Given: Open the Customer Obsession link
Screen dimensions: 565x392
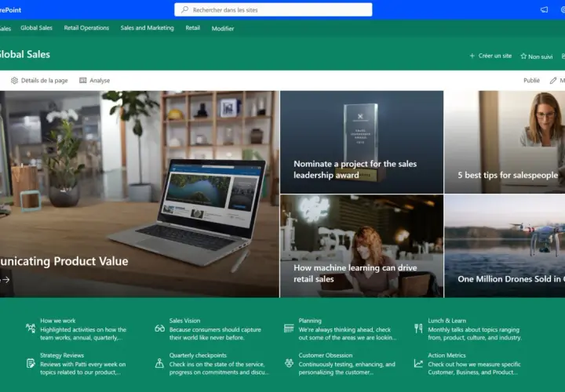Looking at the screenshot, I should tap(326, 355).
